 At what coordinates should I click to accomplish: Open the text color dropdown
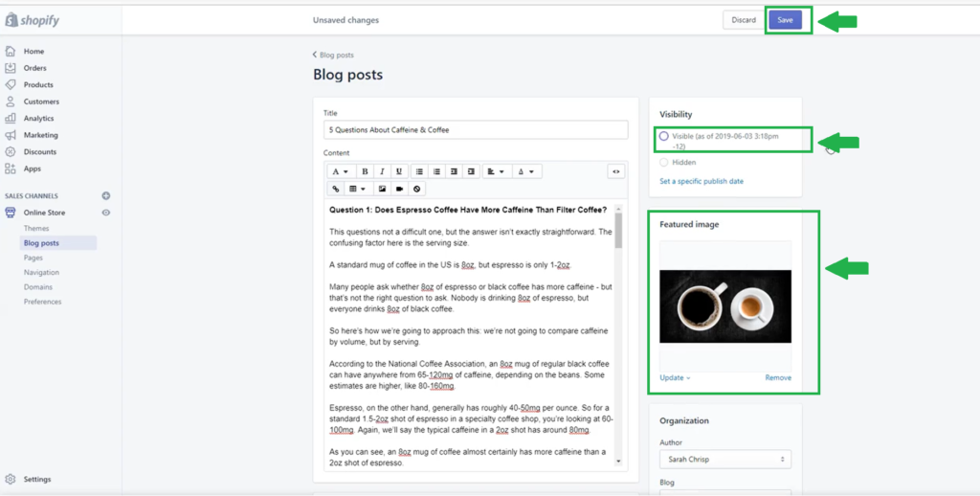point(527,171)
